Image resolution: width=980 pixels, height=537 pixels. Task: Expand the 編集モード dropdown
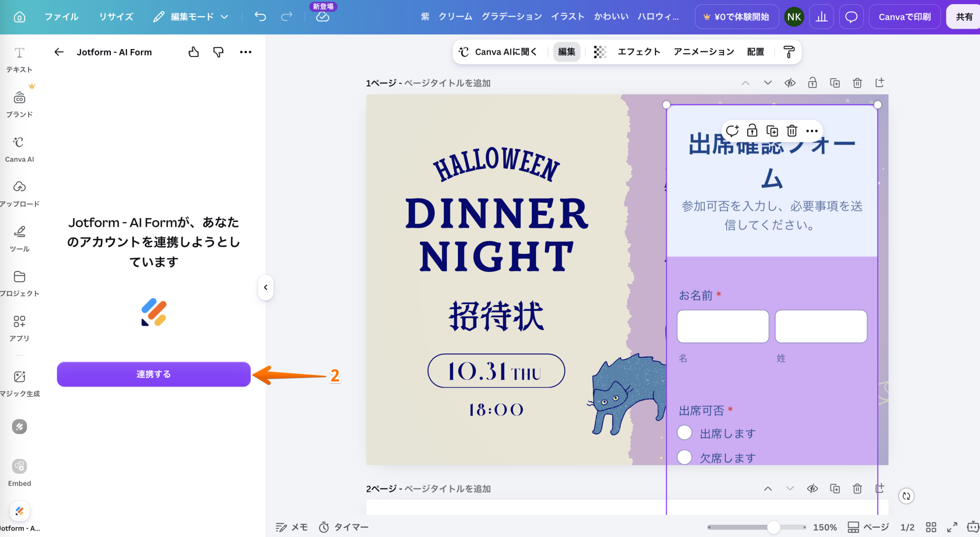191,17
